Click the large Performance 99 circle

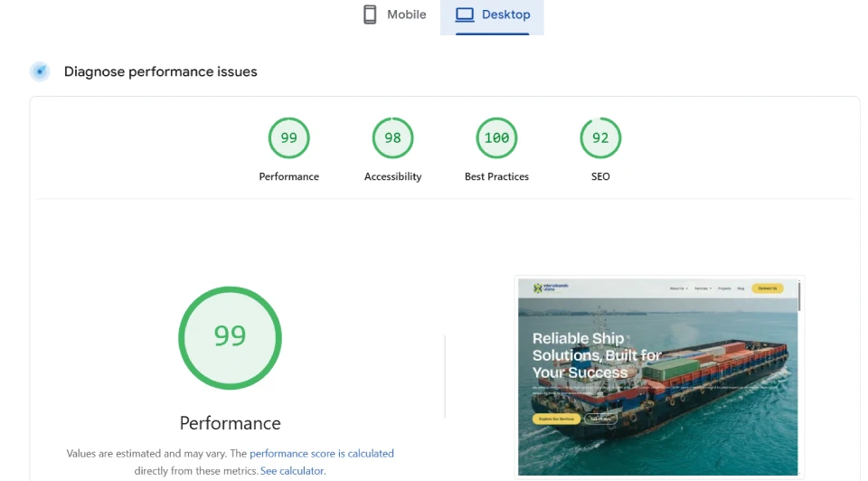point(230,336)
